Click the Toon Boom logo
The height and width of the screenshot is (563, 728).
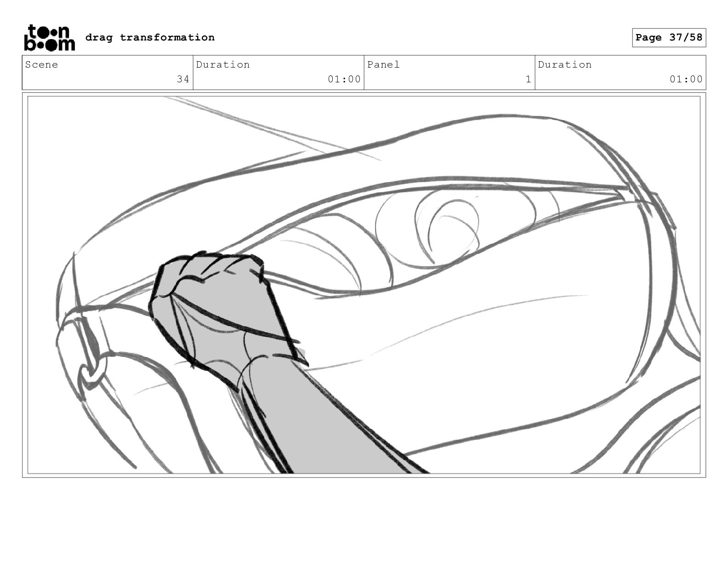point(49,37)
